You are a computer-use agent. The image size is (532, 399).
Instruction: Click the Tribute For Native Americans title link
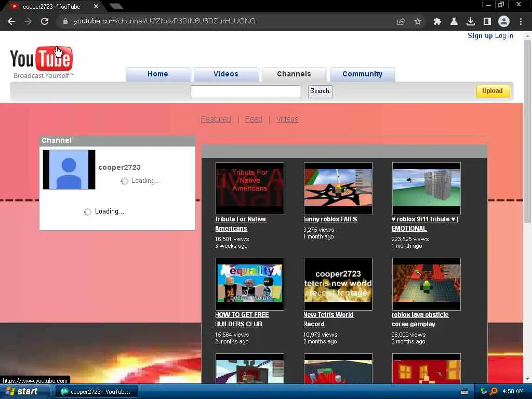click(x=240, y=224)
